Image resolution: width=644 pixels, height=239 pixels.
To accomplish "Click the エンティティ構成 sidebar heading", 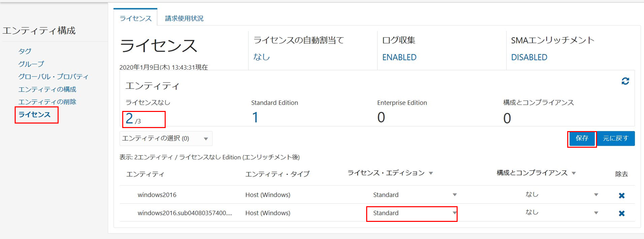I will tap(39, 31).
